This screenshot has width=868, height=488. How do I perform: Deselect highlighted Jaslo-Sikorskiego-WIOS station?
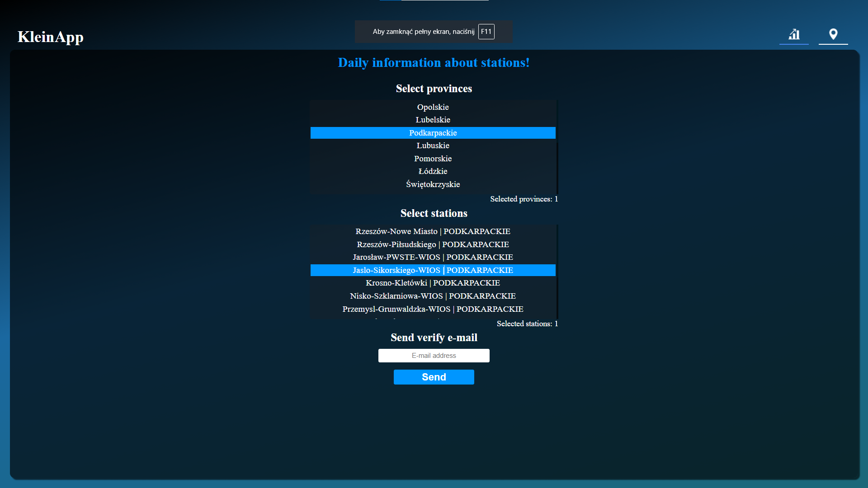click(433, 270)
